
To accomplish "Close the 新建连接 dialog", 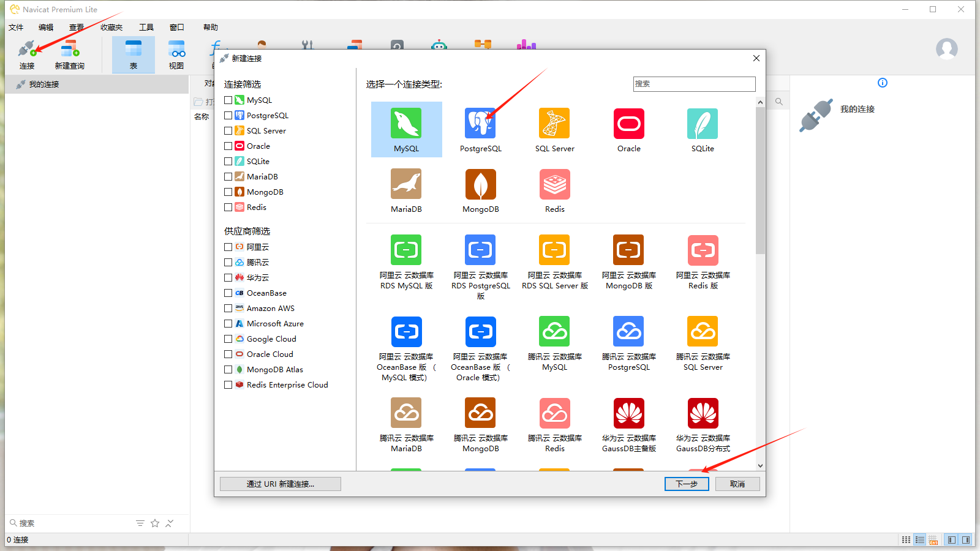I will pyautogui.click(x=756, y=58).
